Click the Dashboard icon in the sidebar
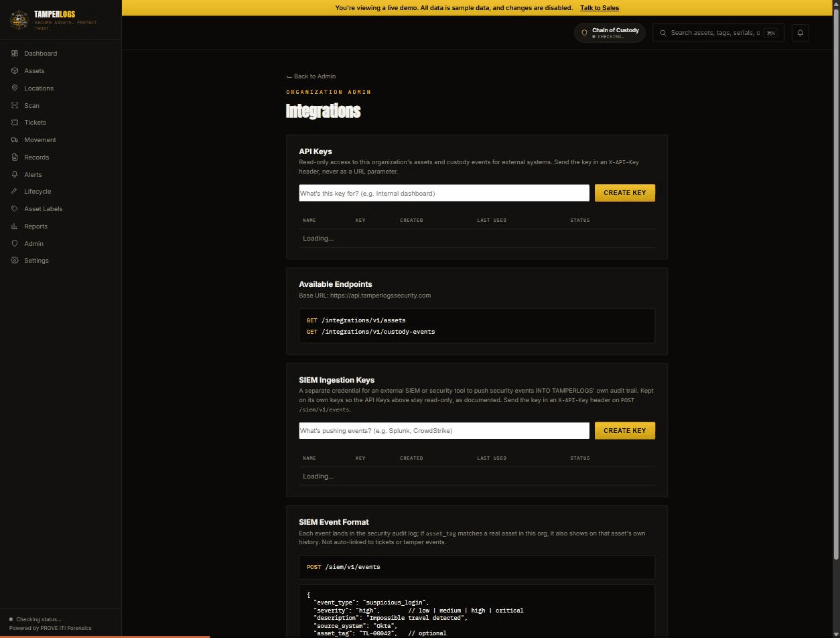Screen dimensions: 840x638 pyautogui.click(x=15, y=54)
